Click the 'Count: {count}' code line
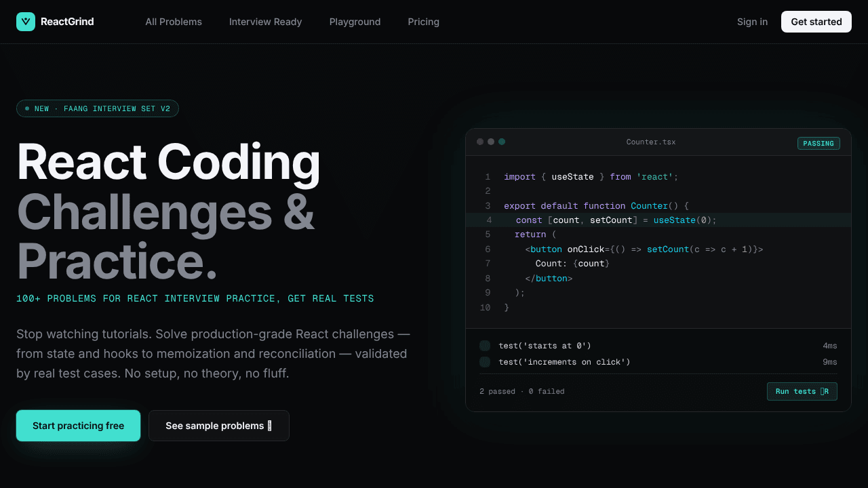Viewport: 868px width, 488px height. pos(573,263)
